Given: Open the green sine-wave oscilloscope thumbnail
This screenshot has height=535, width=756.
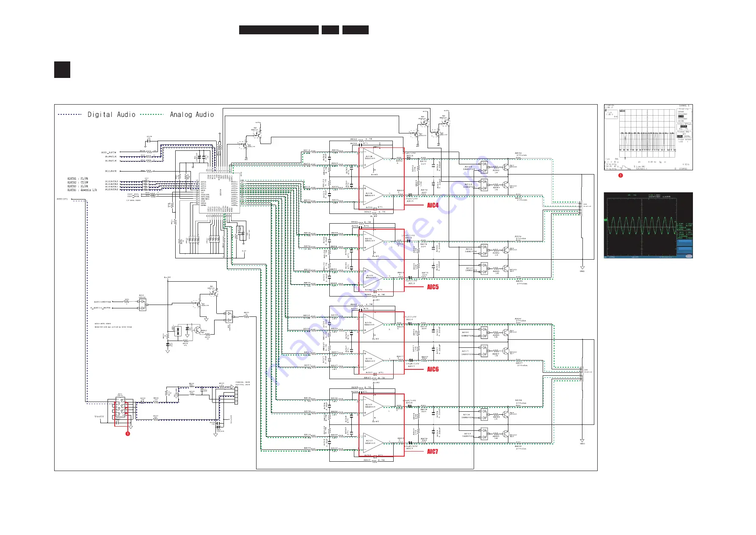Looking at the screenshot, I should click(648, 225).
